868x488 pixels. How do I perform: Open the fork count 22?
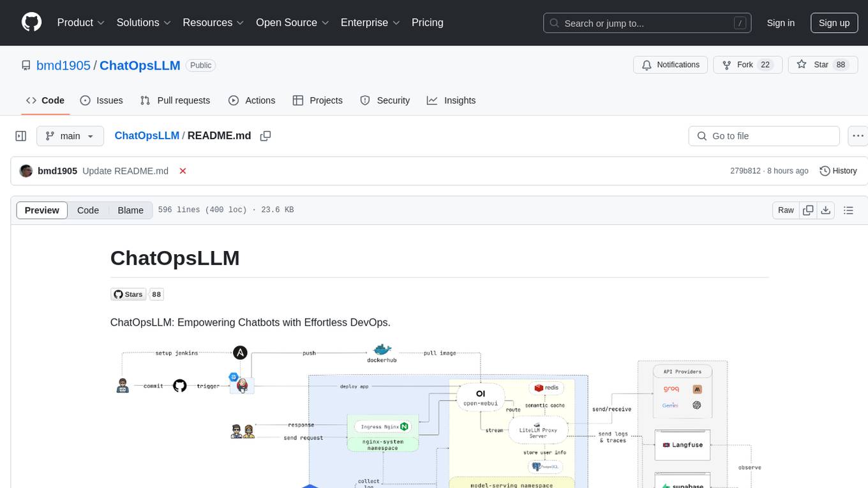pyautogui.click(x=765, y=65)
